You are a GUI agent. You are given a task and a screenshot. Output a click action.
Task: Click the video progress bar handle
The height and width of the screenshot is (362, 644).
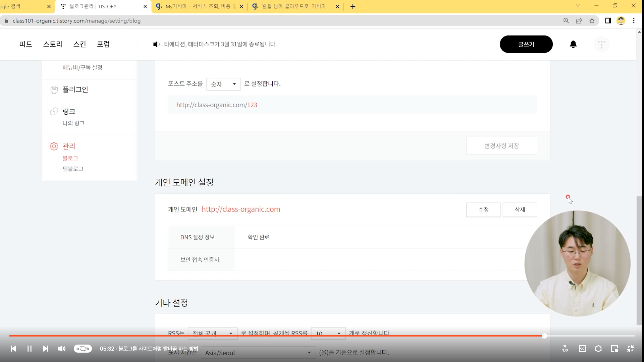click(544, 336)
